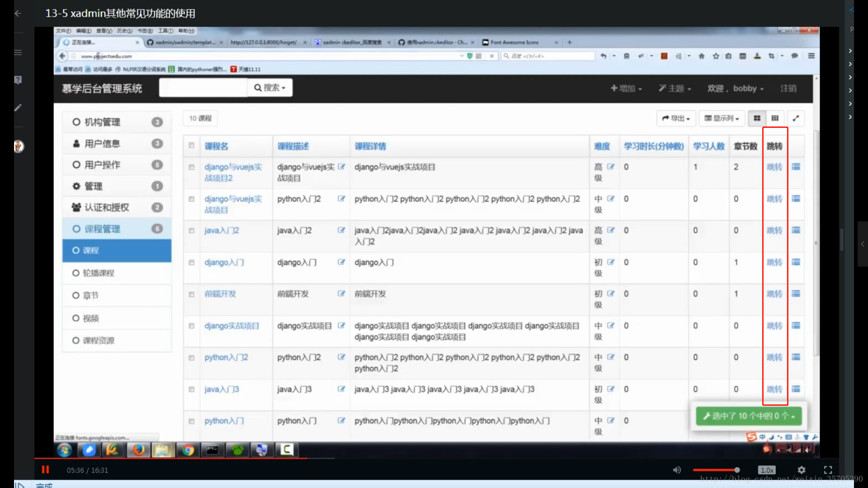The width and height of the screenshot is (868, 488).
Task: Pause the video playback
Action: [x=45, y=469]
